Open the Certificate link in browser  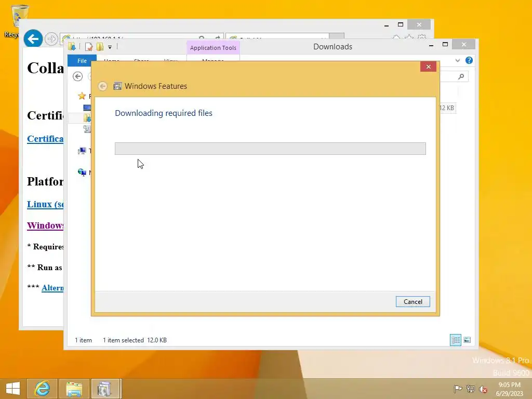coord(45,139)
